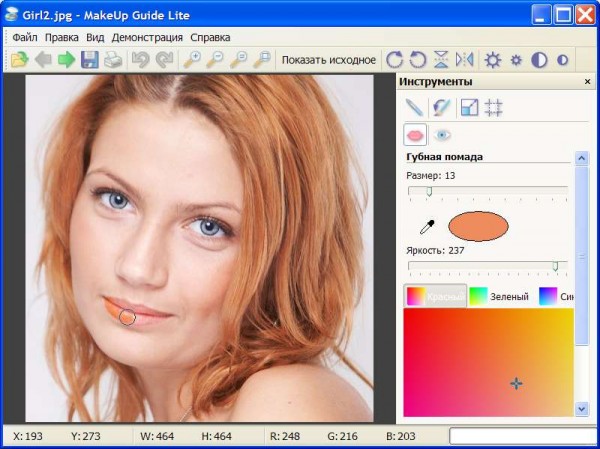This screenshot has height=449, width=600.
Task: Click the panel scroll up arrow
Action: 582,158
